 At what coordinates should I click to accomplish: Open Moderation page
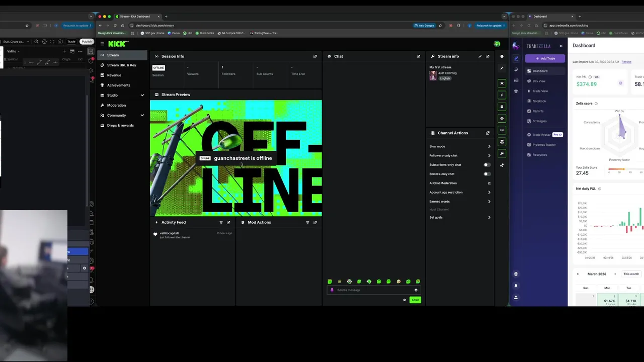click(x=122, y=105)
